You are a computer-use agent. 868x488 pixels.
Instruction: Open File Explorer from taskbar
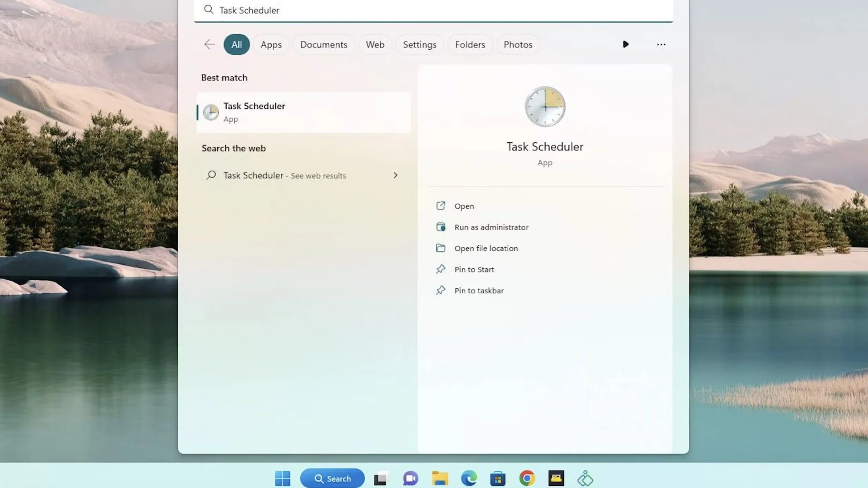(440, 478)
